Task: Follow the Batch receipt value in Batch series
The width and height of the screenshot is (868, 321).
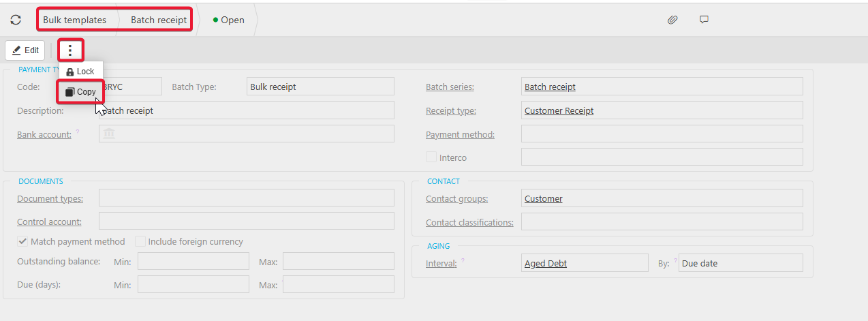Action: (550, 87)
